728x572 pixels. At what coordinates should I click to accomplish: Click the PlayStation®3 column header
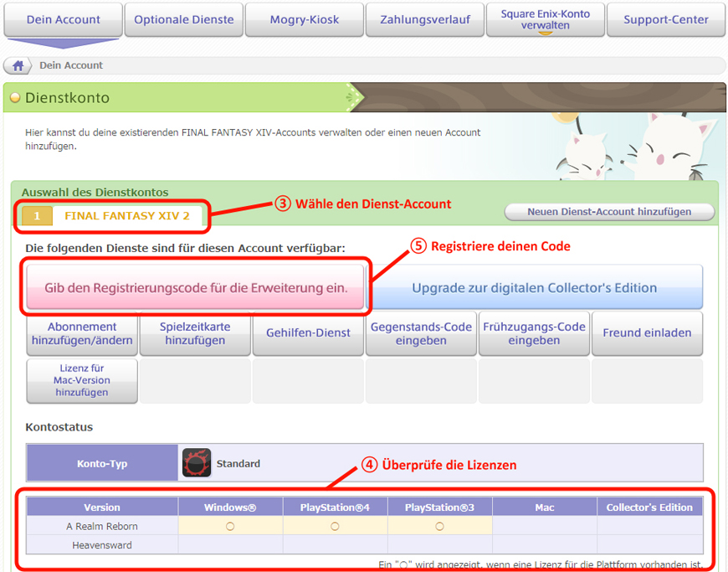(x=439, y=507)
